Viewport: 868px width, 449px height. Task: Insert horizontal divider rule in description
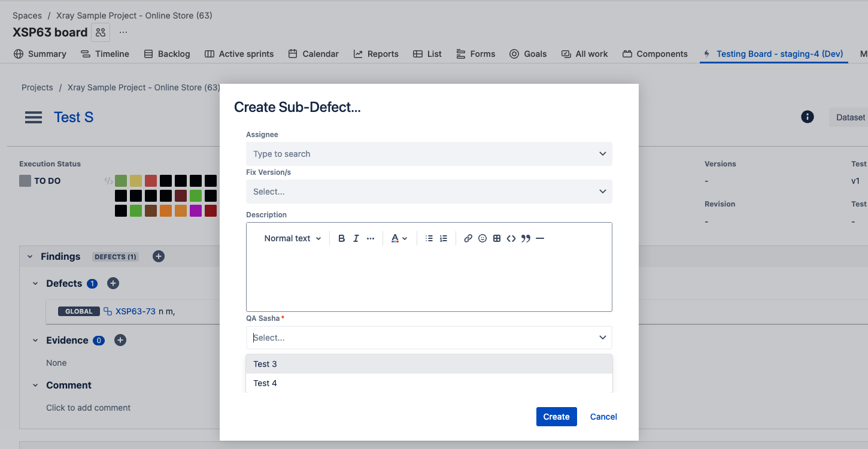click(540, 238)
